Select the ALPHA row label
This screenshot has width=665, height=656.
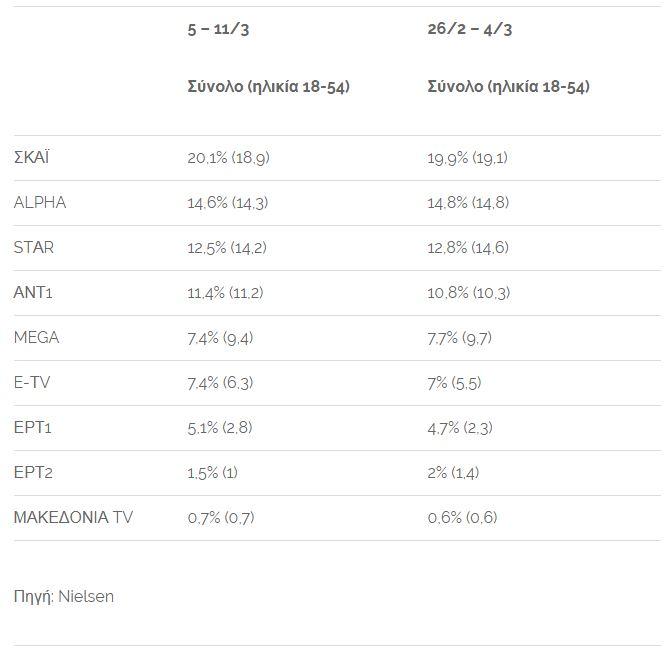[40, 202]
